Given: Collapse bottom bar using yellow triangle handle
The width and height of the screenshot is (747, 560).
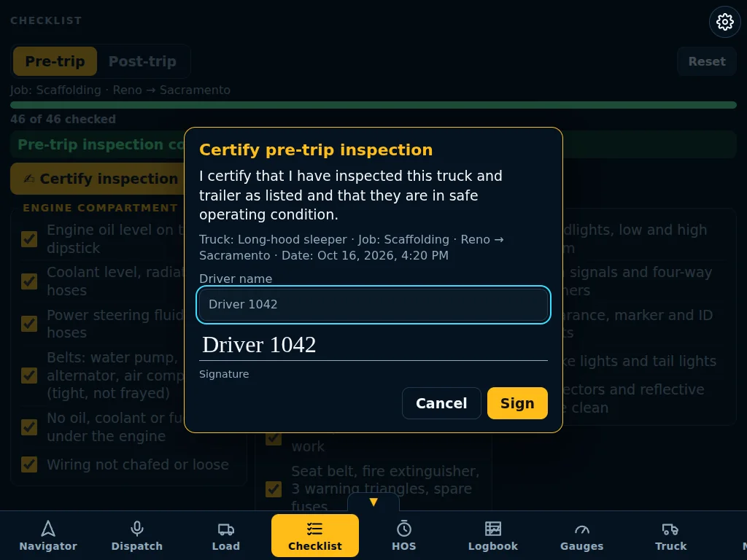Looking at the screenshot, I should tap(373, 502).
